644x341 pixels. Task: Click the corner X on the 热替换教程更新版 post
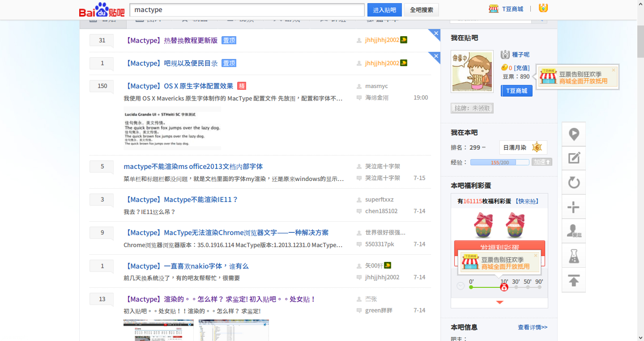pyautogui.click(x=435, y=33)
